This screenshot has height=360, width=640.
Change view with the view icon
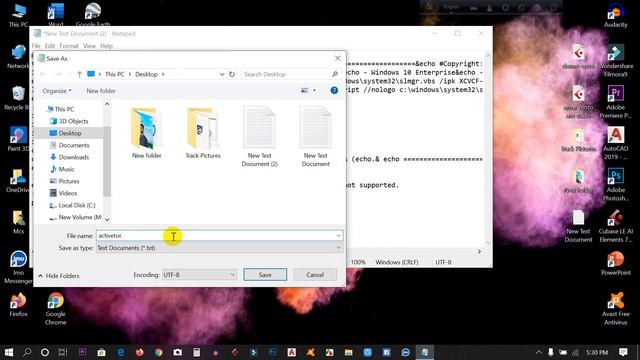(304, 90)
